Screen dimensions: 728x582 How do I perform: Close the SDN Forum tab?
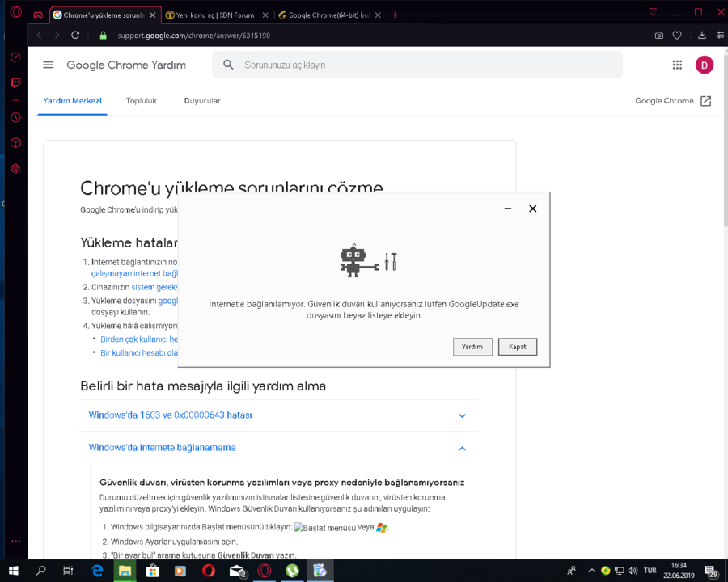click(x=265, y=15)
